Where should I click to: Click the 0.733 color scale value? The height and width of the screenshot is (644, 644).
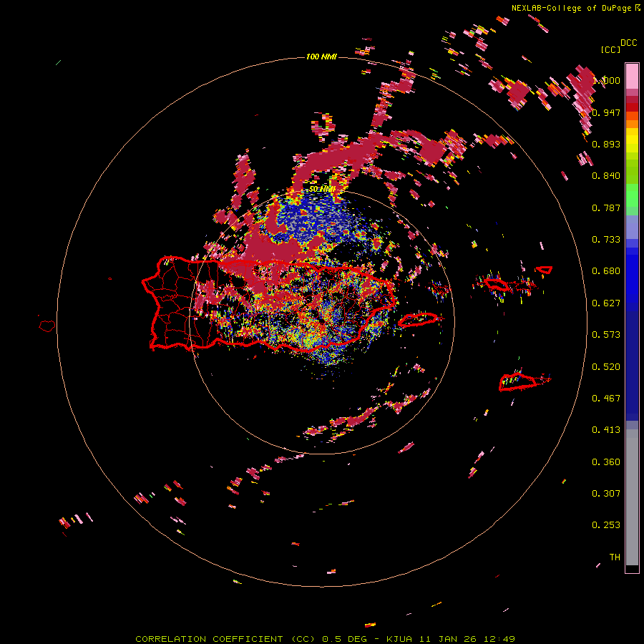pyautogui.click(x=606, y=239)
